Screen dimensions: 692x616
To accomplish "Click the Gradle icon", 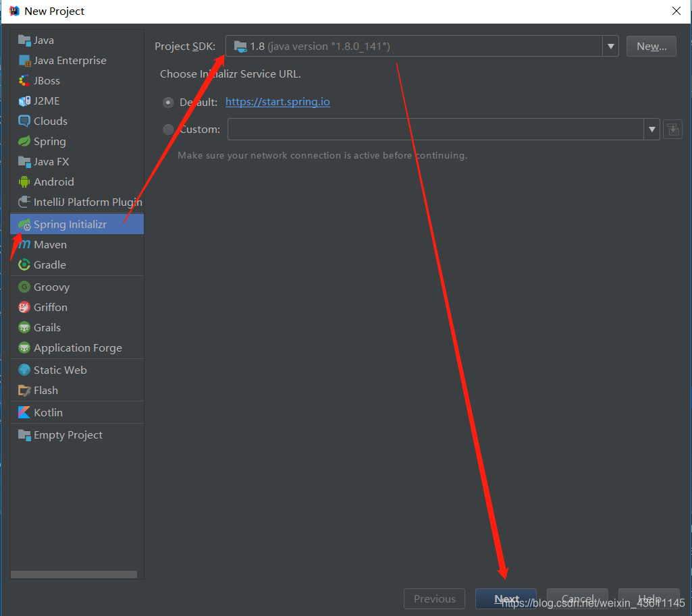I will [24, 264].
